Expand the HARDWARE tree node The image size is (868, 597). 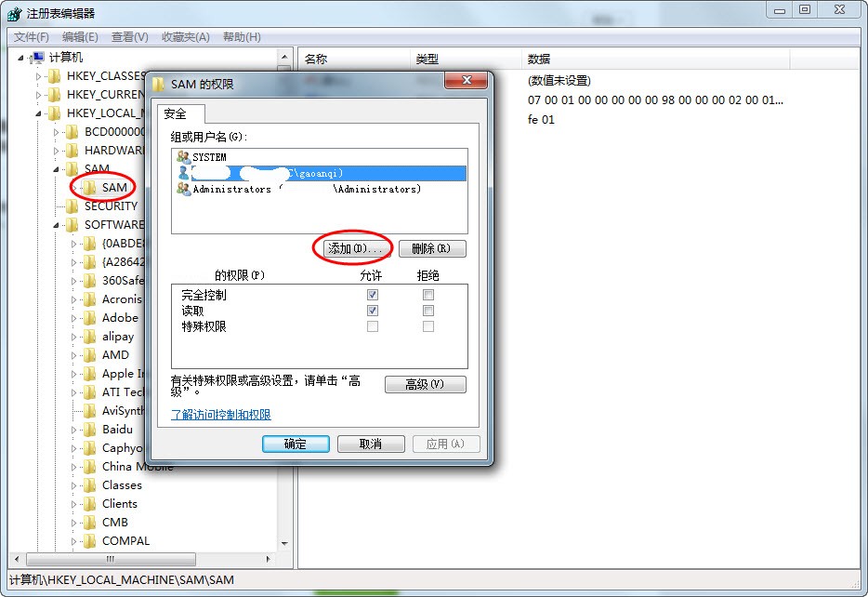click(x=56, y=151)
